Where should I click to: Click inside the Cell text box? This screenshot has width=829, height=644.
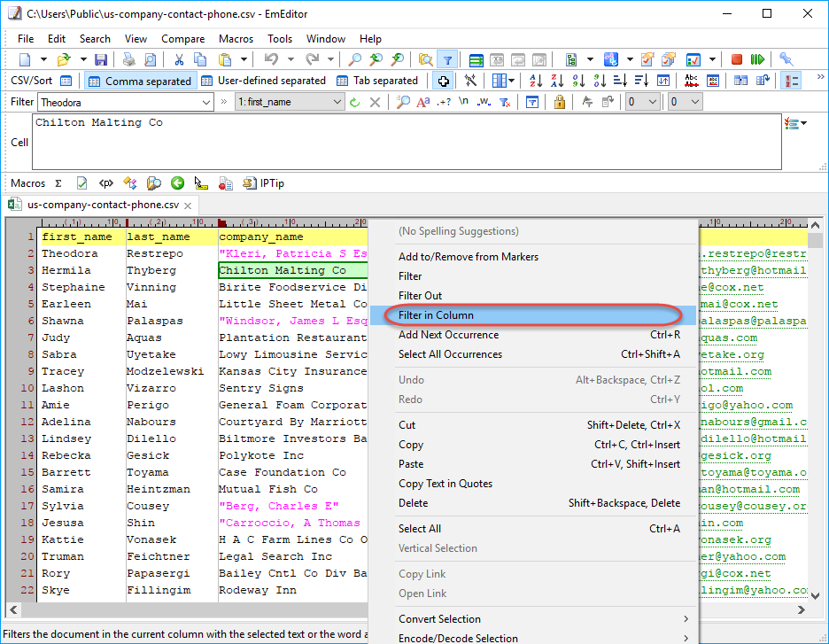click(x=407, y=142)
